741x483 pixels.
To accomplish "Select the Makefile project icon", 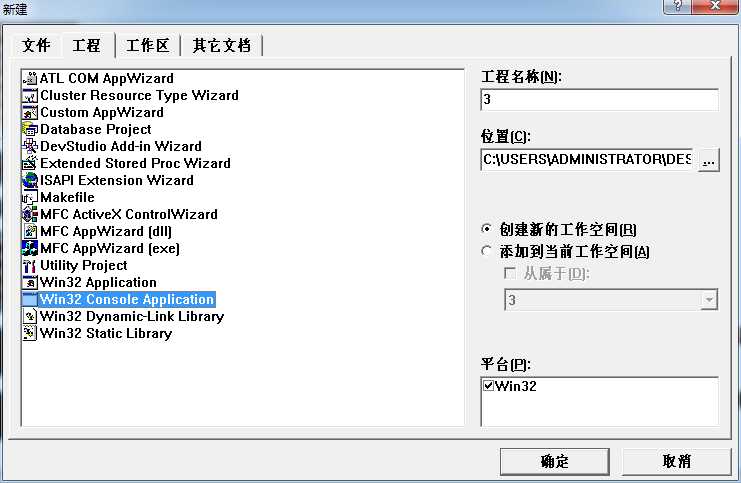I will tap(30, 198).
